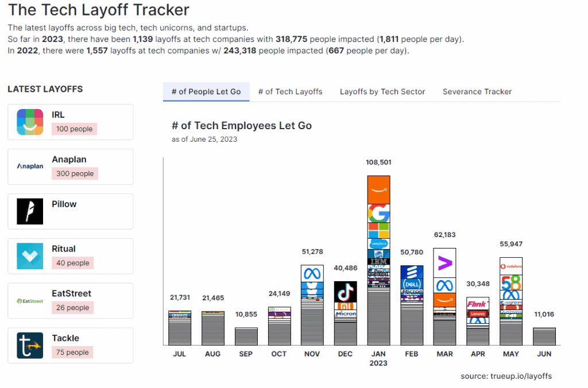Select the Microsoft logo in the January bar
588x388 pixels.
click(378, 230)
